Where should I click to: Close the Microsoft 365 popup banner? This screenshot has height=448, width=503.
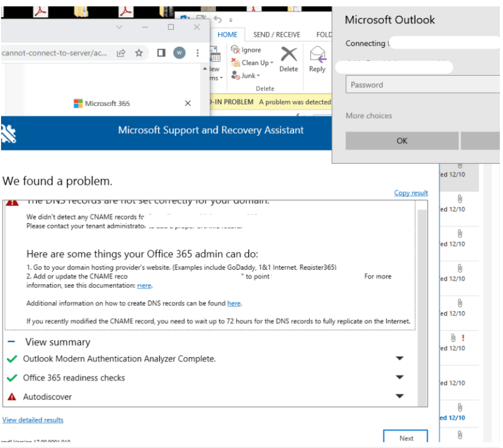coord(188,103)
